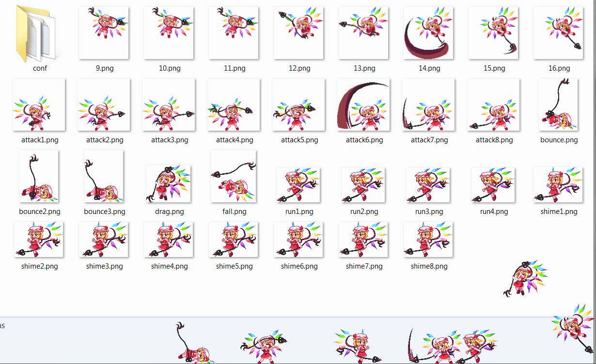Click the attack8.png file name text
This screenshot has height=364, width=596.
coord(494,140)
